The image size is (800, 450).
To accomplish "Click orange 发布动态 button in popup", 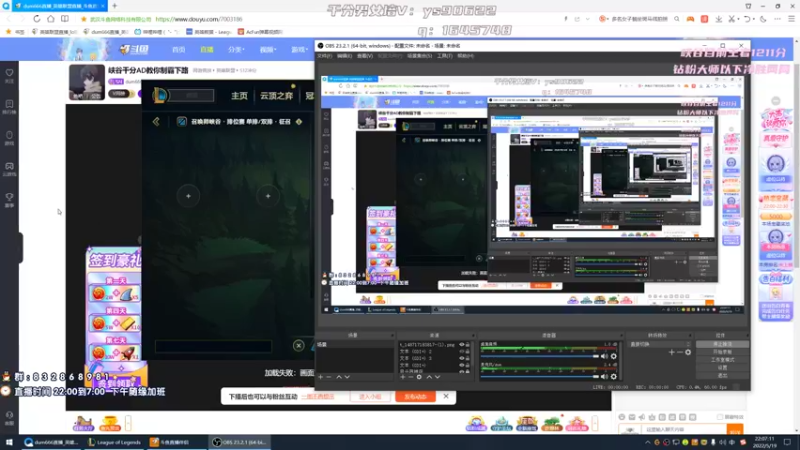I will pyautogui.click(x=415, y=396).
